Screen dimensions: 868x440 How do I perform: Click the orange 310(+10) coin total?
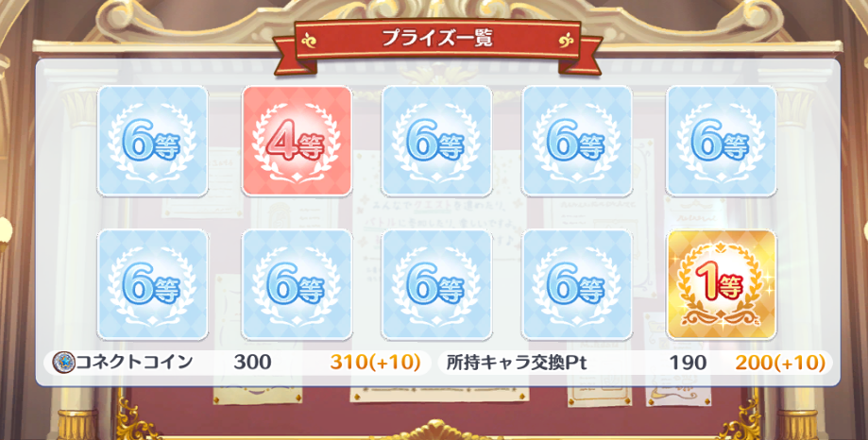click(375, 363)
